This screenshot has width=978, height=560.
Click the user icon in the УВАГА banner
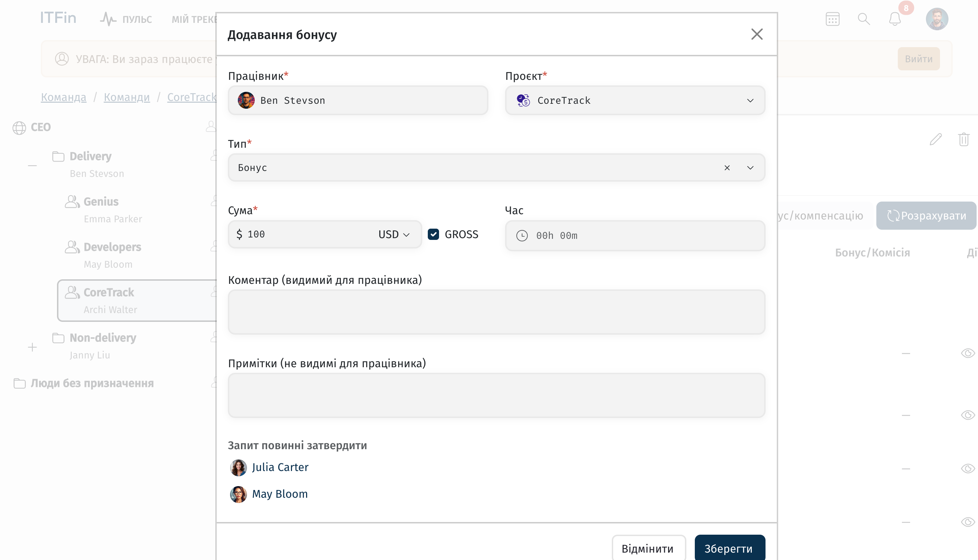point(62,59)
